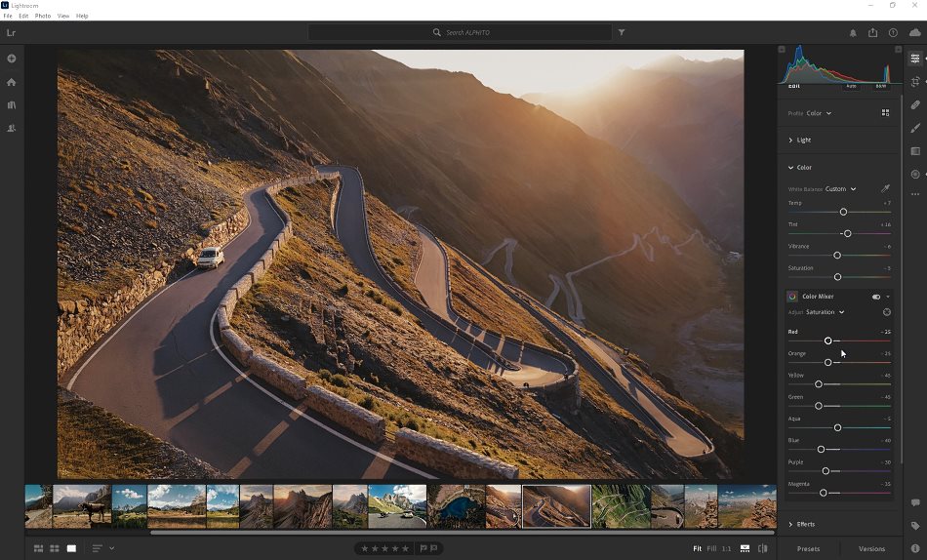Click the B&W button

point(881,86)
